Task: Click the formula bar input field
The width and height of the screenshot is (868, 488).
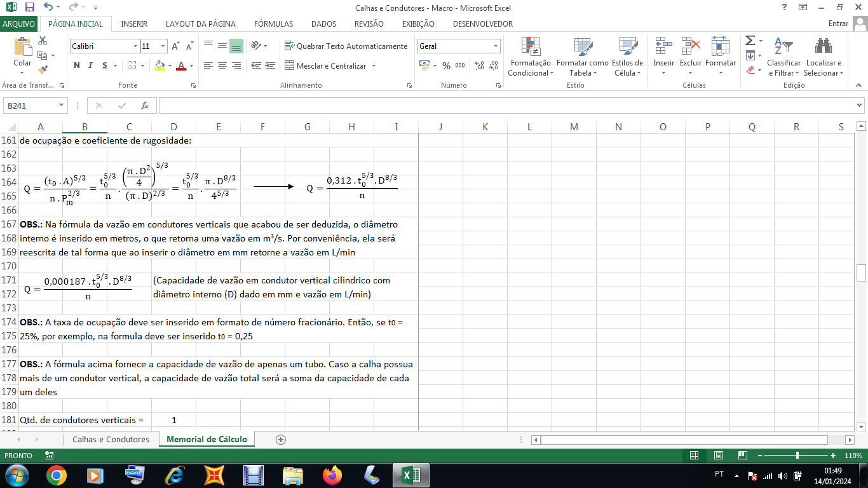Action: click(x=508, y=105)
